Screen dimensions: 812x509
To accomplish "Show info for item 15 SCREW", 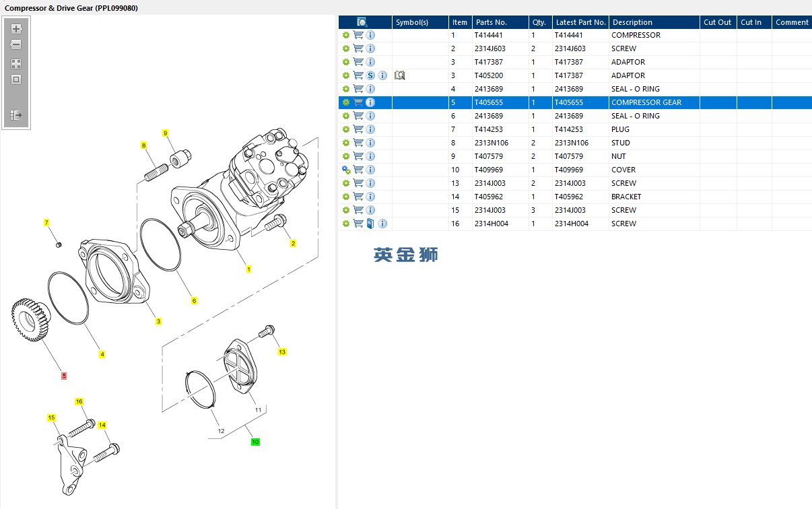I will coord(370,210).
